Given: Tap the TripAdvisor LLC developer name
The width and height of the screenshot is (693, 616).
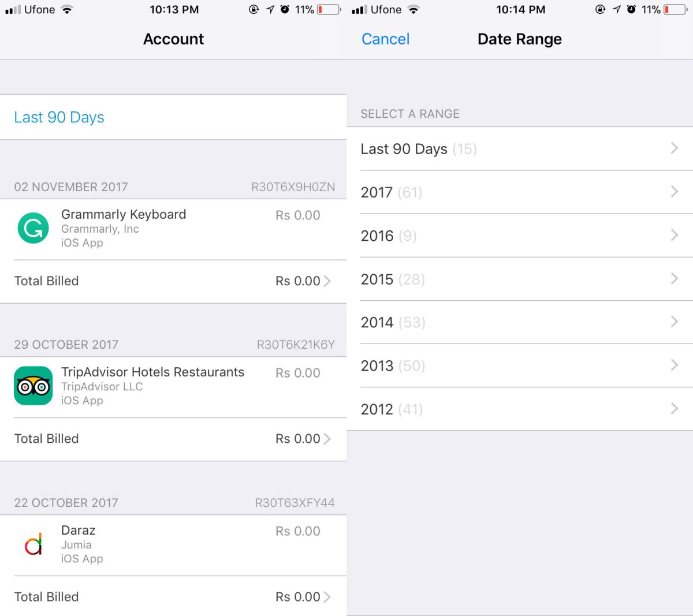Looking at the screenshot, I should [x=102, y=387].
